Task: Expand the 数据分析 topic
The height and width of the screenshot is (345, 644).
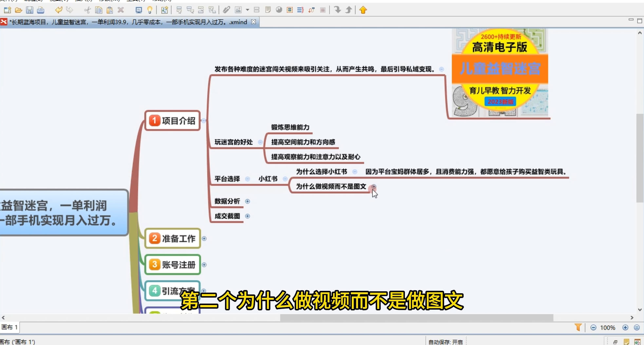Action: (x=248, y=201)
